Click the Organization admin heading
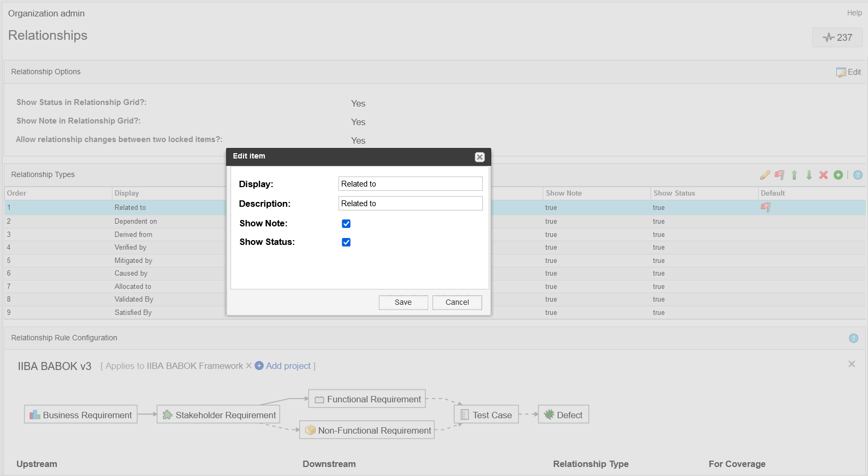This screenshot has width=868, height=476. coord(46,13)
